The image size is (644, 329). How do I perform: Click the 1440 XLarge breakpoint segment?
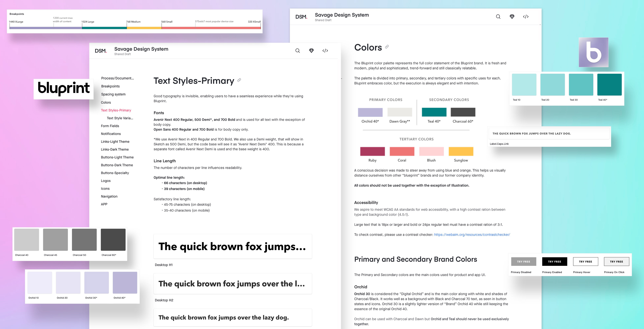pyautogui.click(x=46, y=28)
